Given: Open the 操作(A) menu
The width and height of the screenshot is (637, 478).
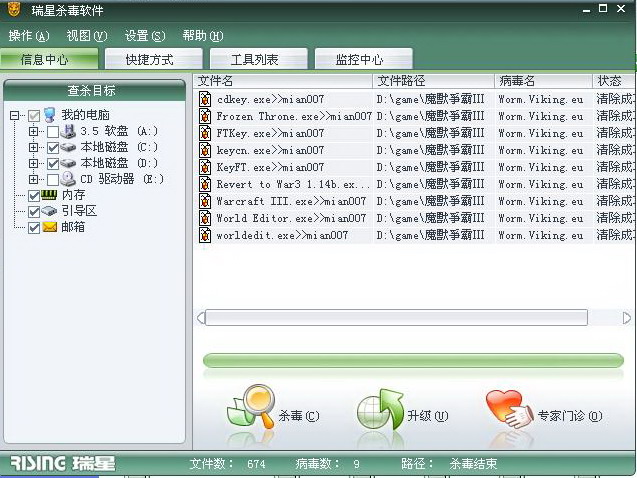Looking at the screenshot, I should tap(29, 36).
